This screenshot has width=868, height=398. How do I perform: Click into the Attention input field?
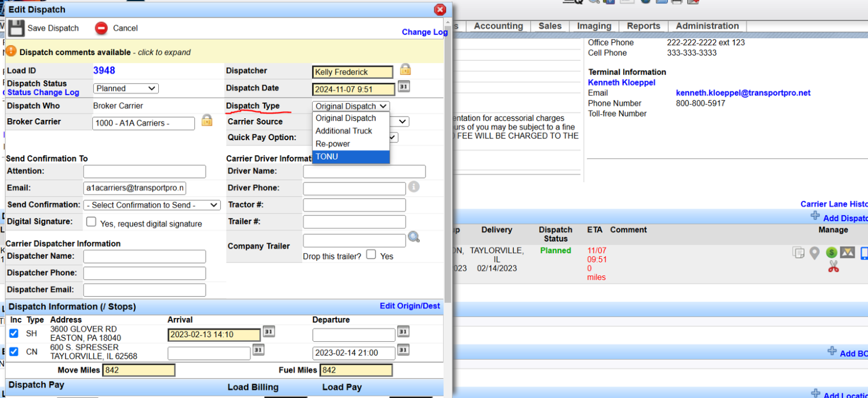pyautogui.click(x=144, y=171)
